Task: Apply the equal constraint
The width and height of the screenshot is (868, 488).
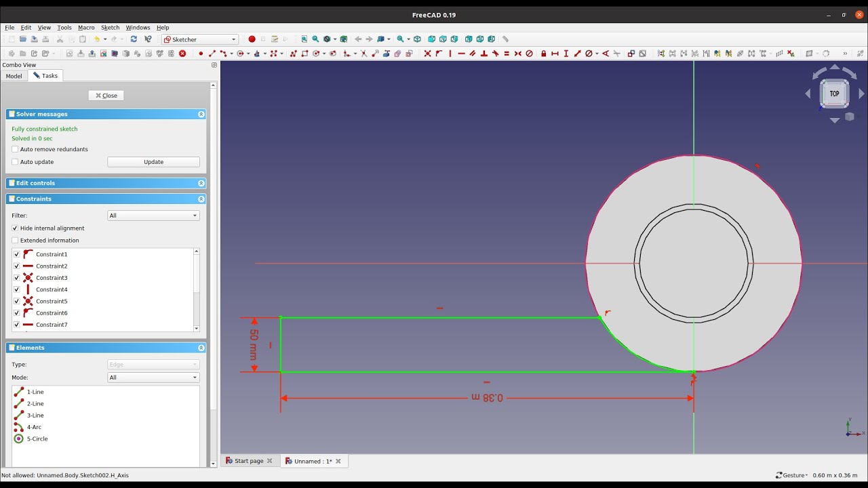Action: (507, 54)
